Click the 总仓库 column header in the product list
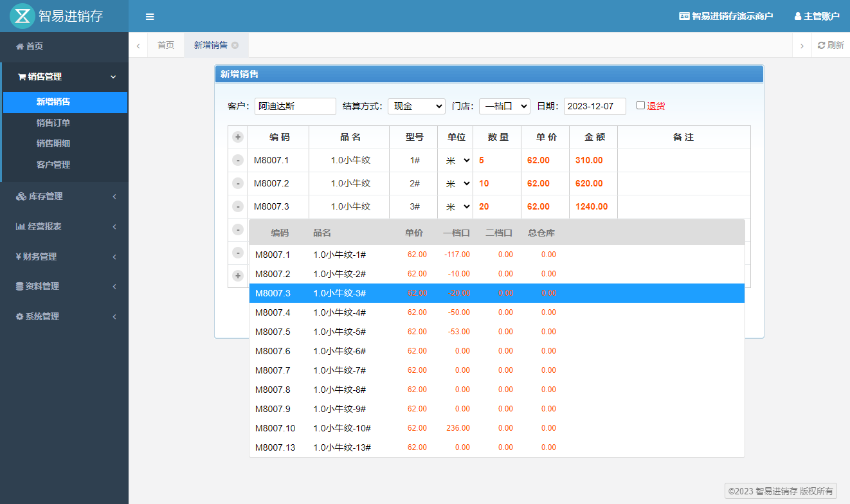This screenshot has height=504, width=850. click(541, 233)
